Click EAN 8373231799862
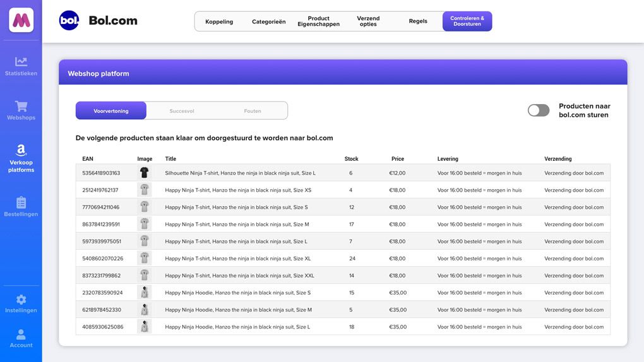The width and height of the screenshot is (644, 362). (x=102, y=276)
